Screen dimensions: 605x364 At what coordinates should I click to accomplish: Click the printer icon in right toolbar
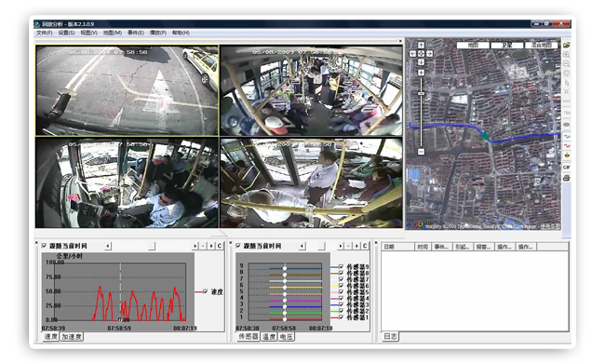coord(566,178)
